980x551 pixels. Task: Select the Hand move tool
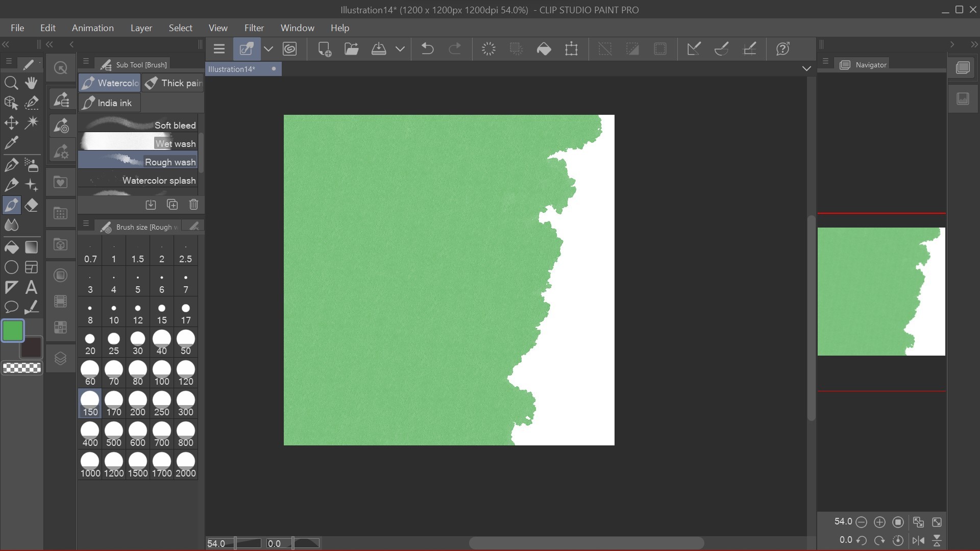(32, 83)
